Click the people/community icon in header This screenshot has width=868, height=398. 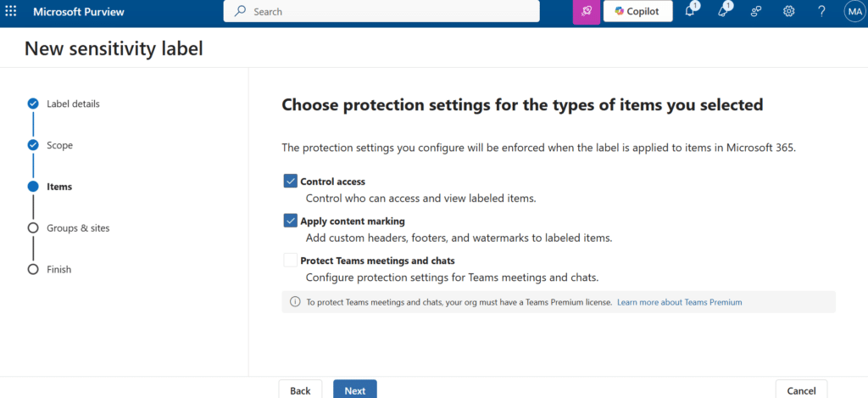[x=756, y=11]
